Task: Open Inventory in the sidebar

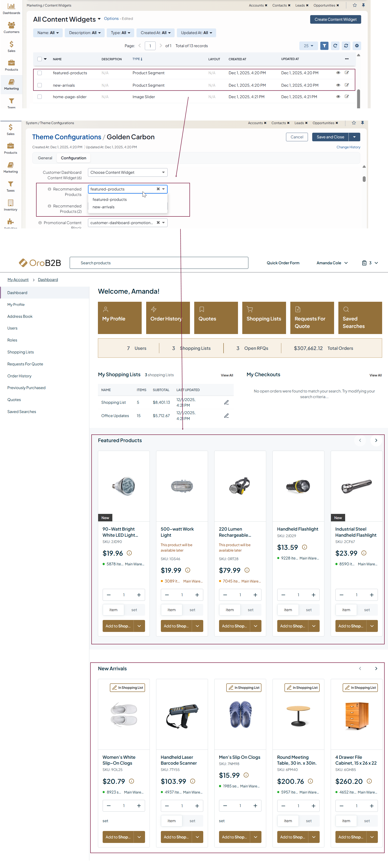Action: (10, 205)
